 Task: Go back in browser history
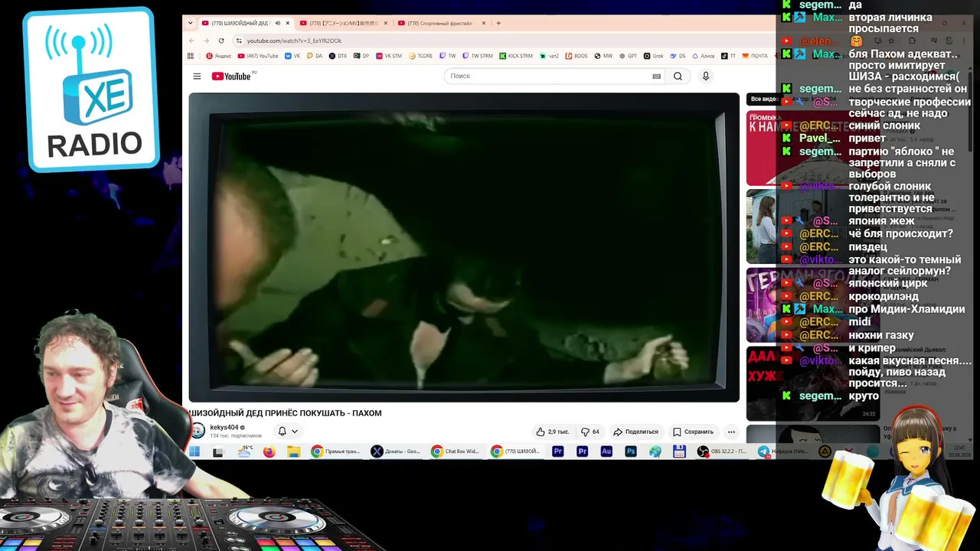192,41
